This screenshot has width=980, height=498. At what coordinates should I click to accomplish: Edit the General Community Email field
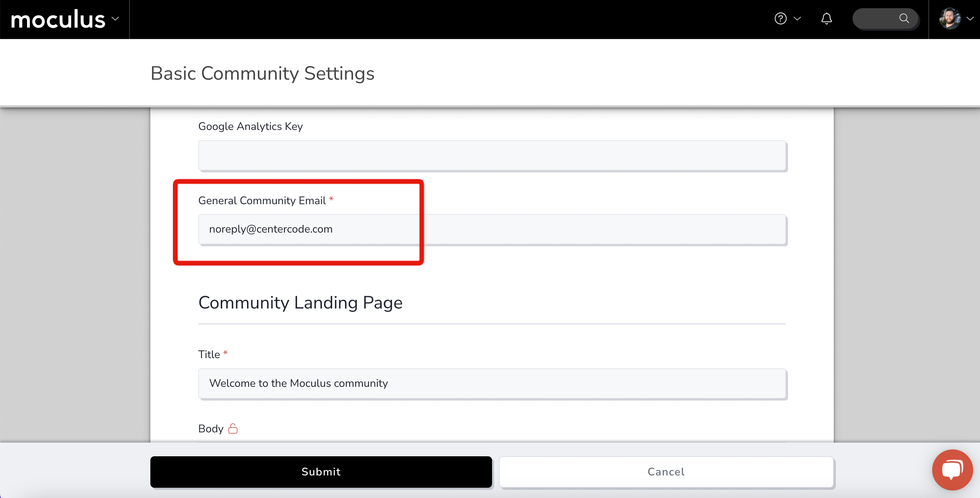click(492, 230)
